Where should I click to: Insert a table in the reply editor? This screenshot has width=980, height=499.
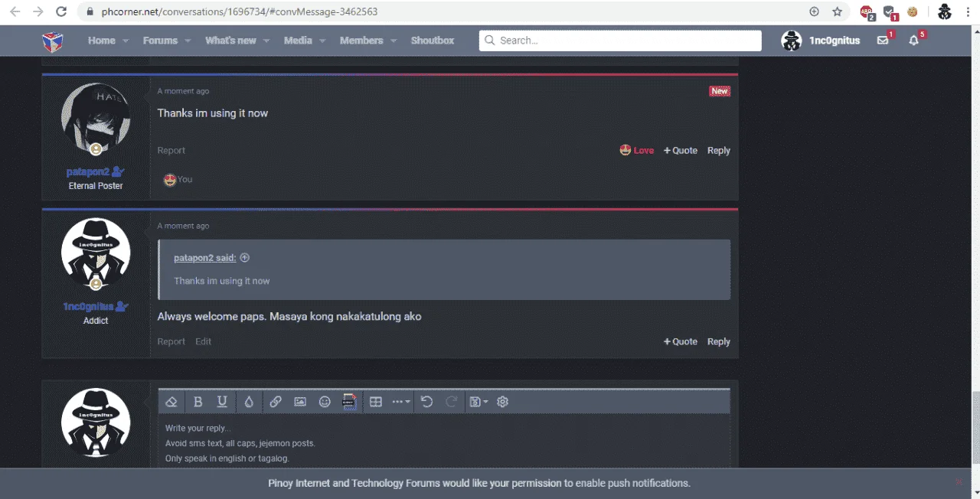coord(376,402)
